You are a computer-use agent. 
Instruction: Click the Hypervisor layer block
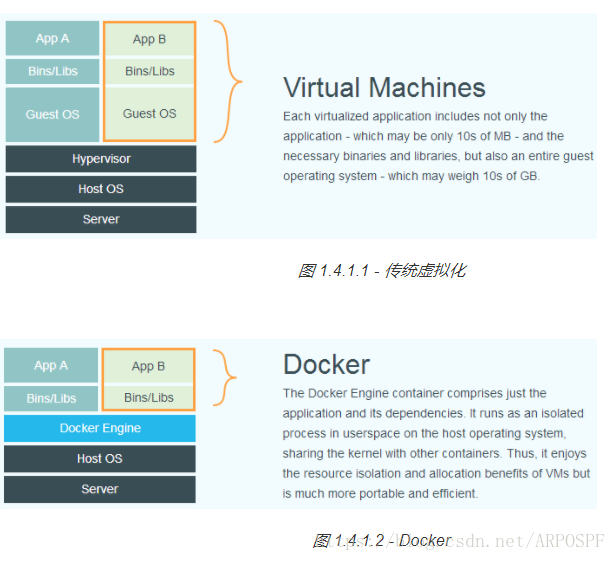101,159
